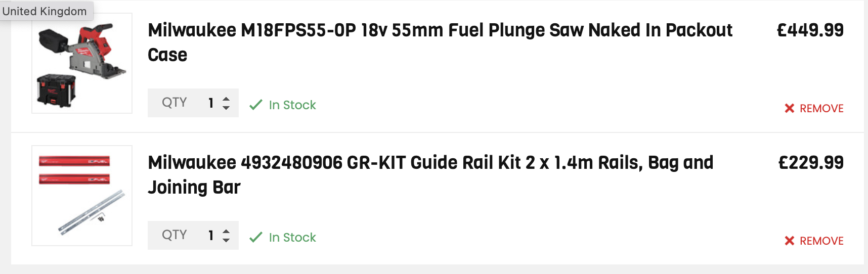Screen dimensions: 868x274
Task: Select plunge saw quantity input field
Action: click(193, 103)
